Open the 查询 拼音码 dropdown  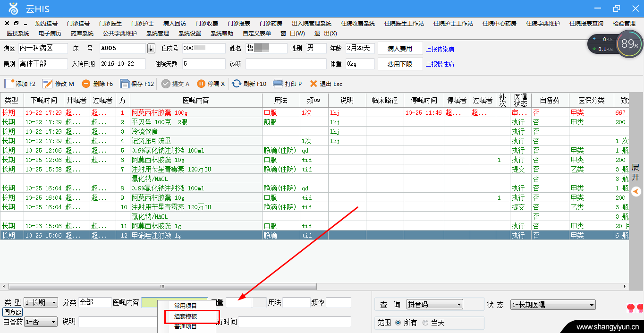pyautogui.click(x=434, y=305)
